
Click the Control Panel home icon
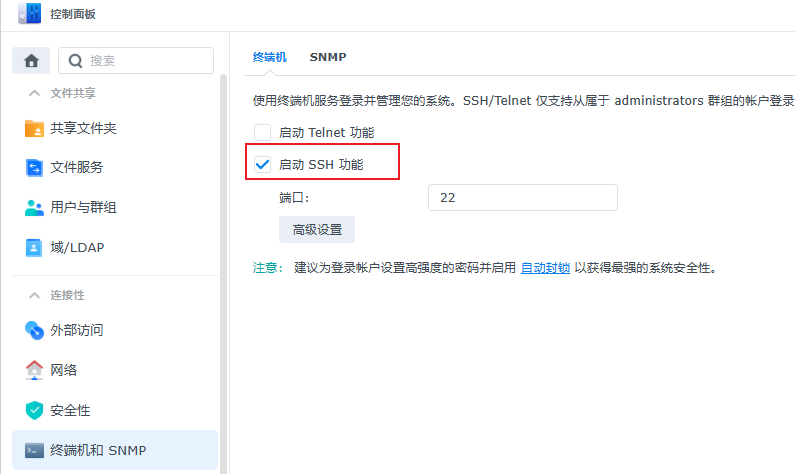(31, 60)
